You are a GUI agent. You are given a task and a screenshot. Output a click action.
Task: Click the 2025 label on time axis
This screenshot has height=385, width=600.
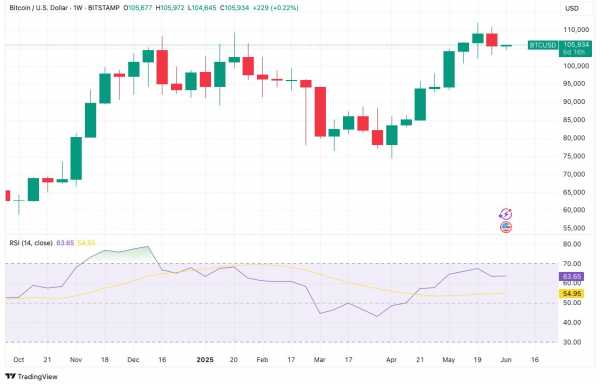pos(205,360)
